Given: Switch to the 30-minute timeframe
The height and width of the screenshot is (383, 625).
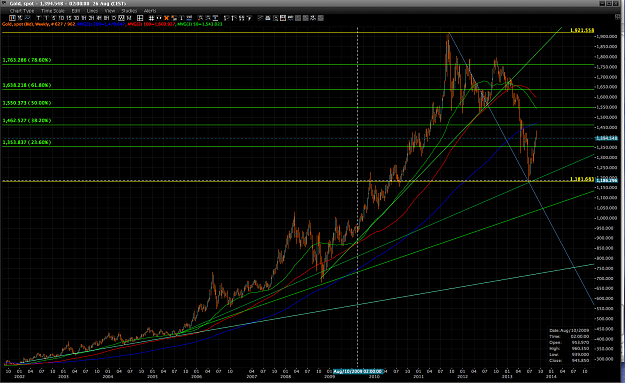Looking at the screenshot, I should click(x=77, y=18).
